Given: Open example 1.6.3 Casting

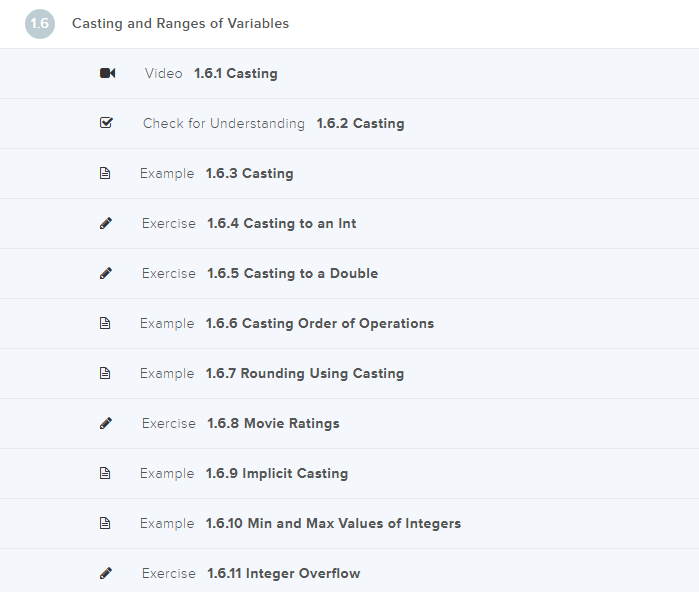Looking at the screenshot, I should click(249, 173).
